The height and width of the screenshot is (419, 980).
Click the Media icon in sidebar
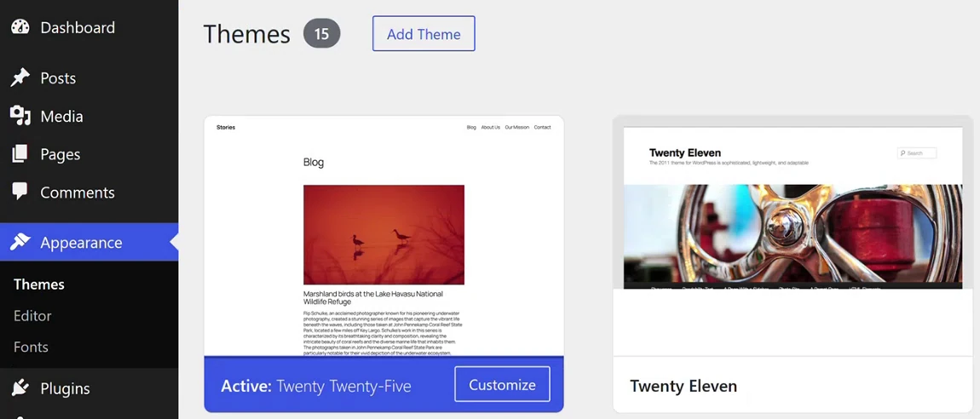point(20,116)
